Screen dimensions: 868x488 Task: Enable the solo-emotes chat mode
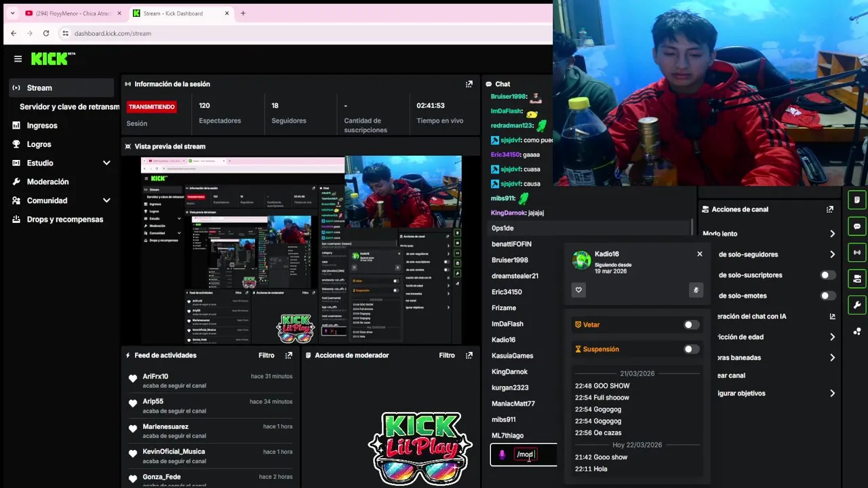828,296
